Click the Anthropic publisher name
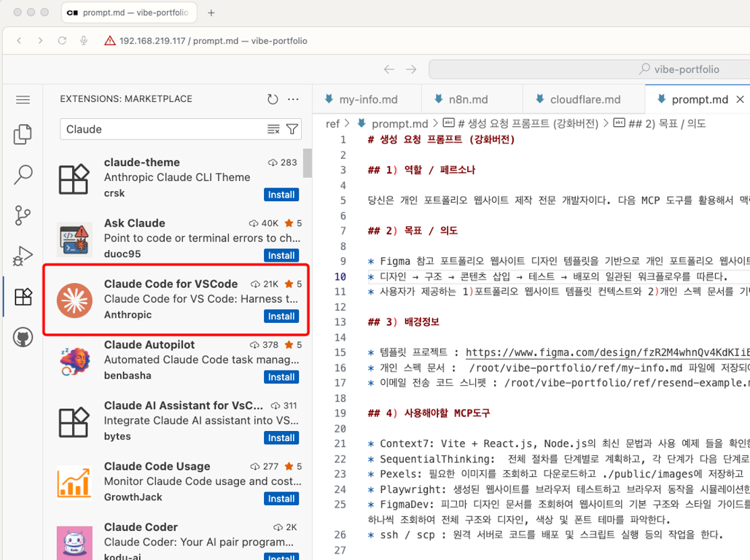 click(128, 315)
